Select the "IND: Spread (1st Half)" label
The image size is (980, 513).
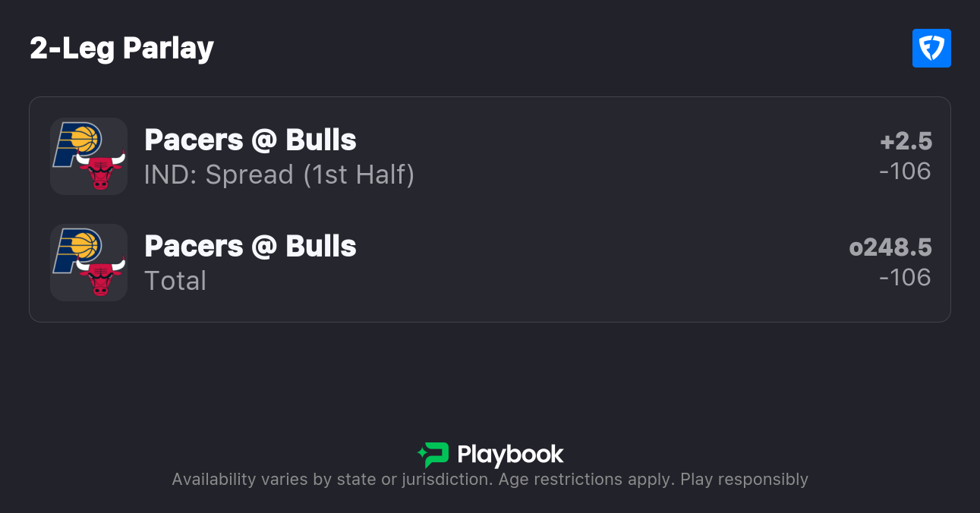click(279, 175)
